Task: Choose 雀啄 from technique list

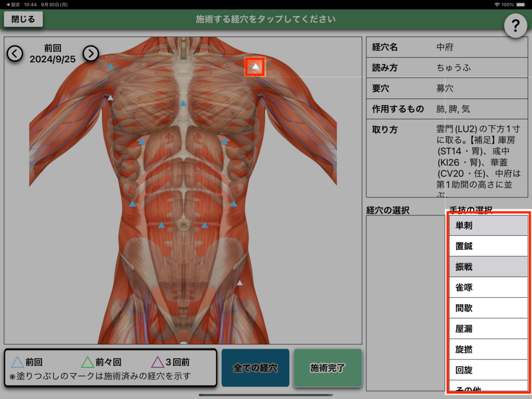Action: [488, 287]
